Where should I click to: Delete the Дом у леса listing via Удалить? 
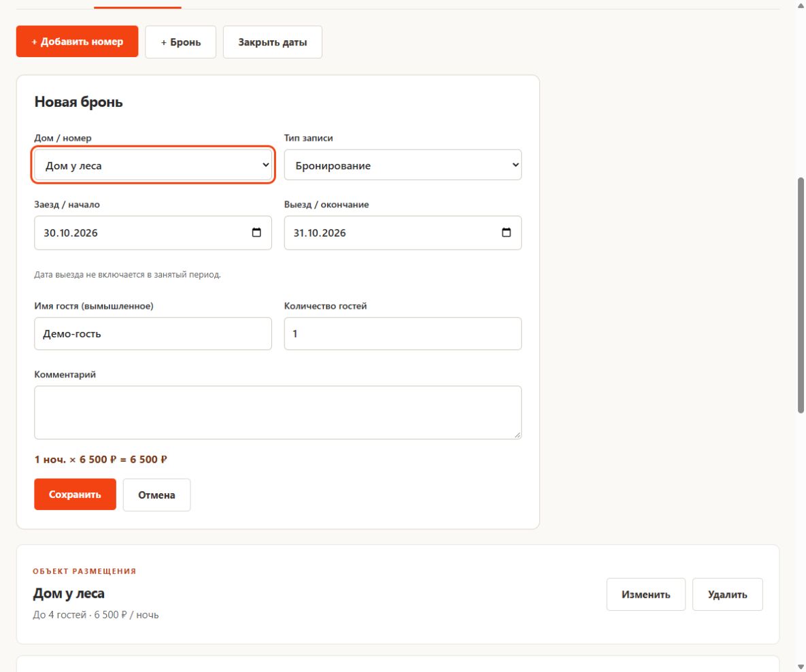point(727,594)
